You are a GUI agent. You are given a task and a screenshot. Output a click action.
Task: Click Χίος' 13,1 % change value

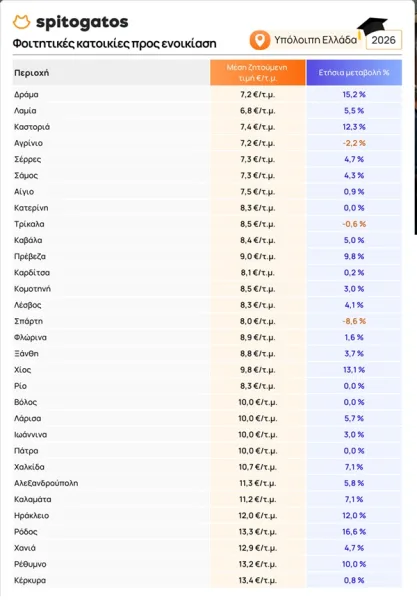[x=354, y=370]
